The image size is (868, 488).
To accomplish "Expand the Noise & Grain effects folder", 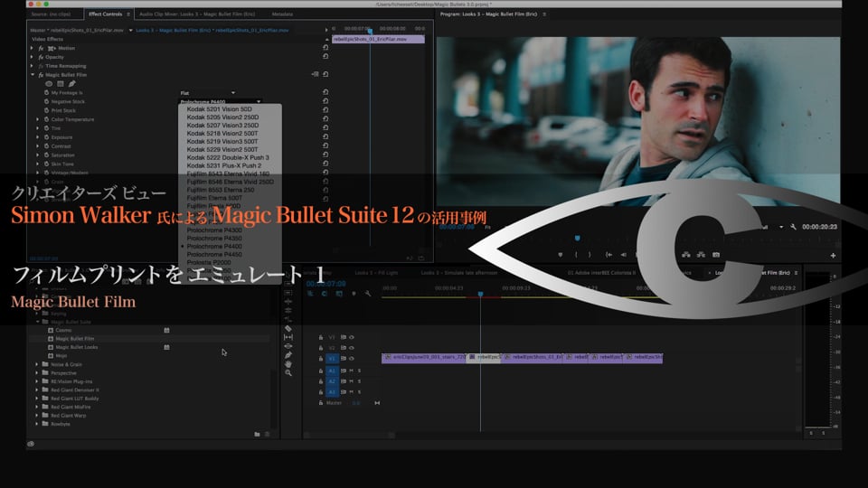I will 37,364.
